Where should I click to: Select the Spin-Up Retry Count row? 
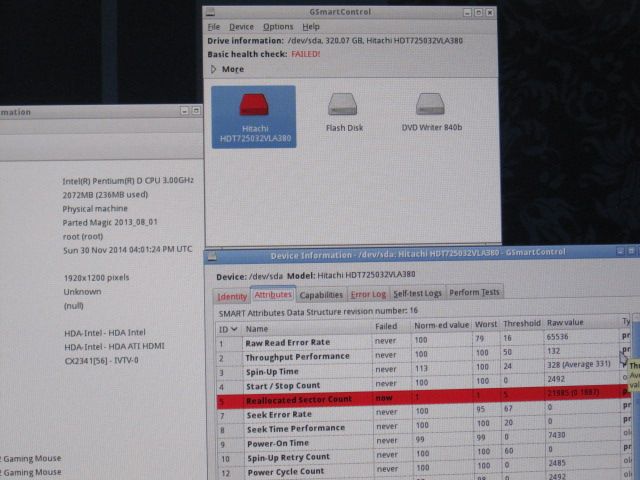tap(423, 454)
